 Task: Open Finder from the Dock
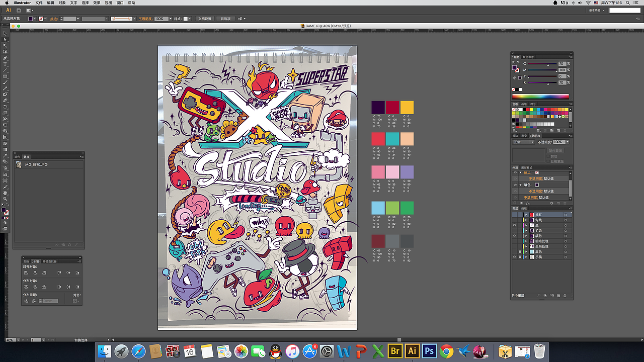(105, 351)
